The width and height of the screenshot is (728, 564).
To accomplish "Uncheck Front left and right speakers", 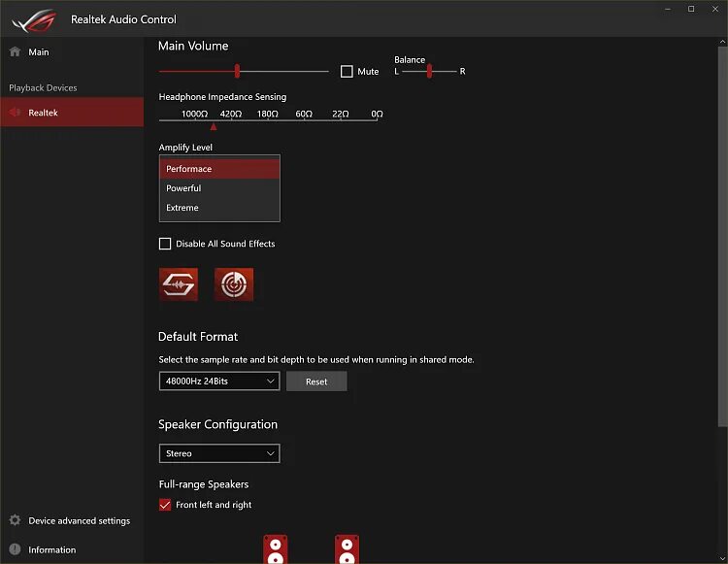I will (x=165, y=505).
